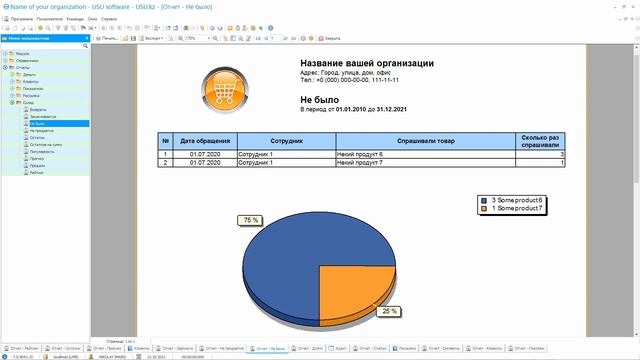
Task: Switch to the Отчет - Прогноз tab
Action: point(104,348)
